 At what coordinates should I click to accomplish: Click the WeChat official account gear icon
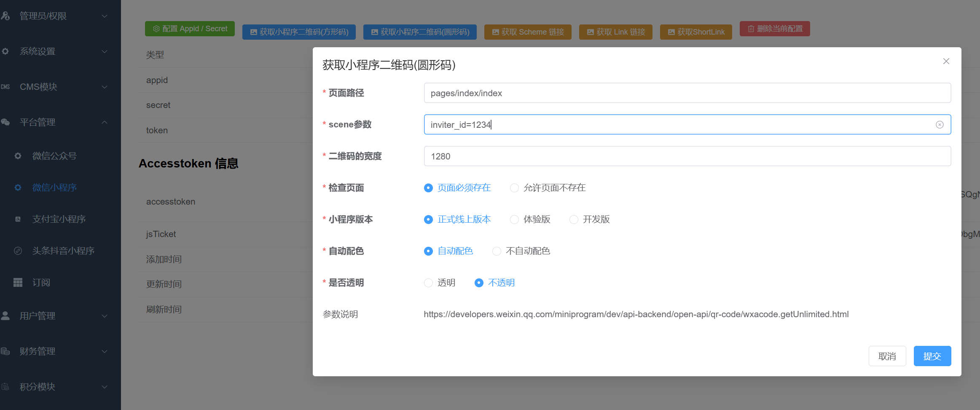pyautogui.click(x=18, y=156)
